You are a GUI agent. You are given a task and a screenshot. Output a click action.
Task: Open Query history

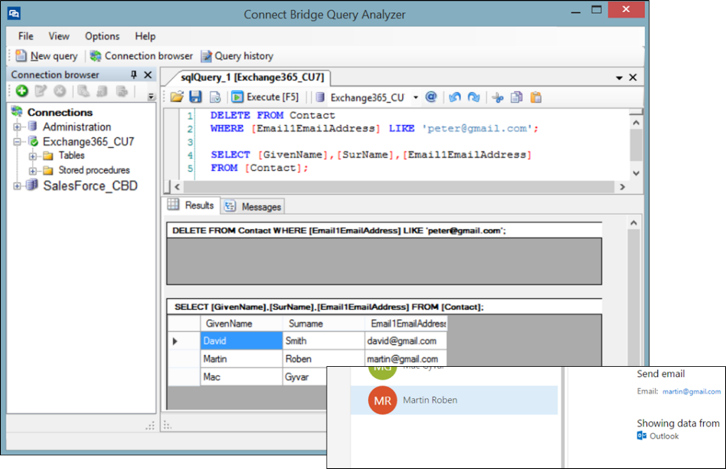(237, 56)
